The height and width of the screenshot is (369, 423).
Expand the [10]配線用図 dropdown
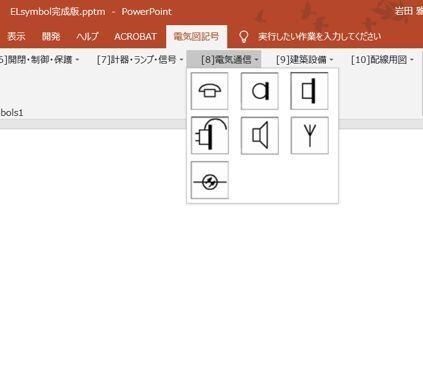coord(382,60)
